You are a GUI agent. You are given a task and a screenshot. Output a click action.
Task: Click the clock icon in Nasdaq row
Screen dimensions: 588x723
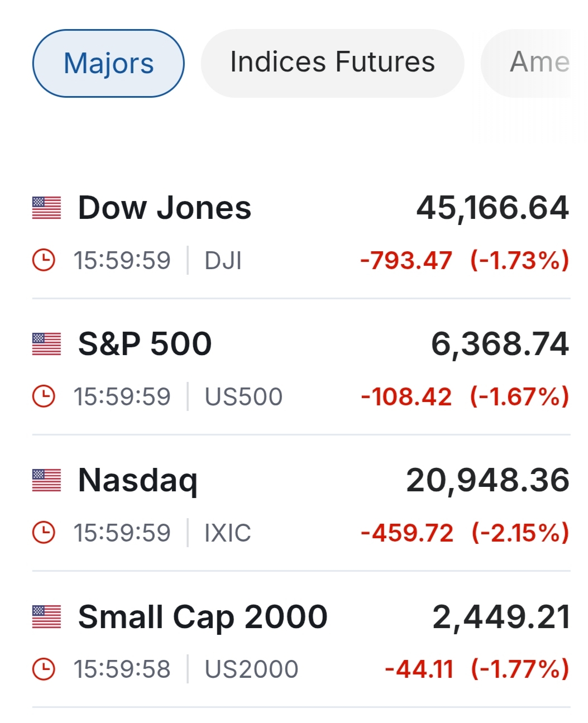pyautogui.click(x=44, y=533)
